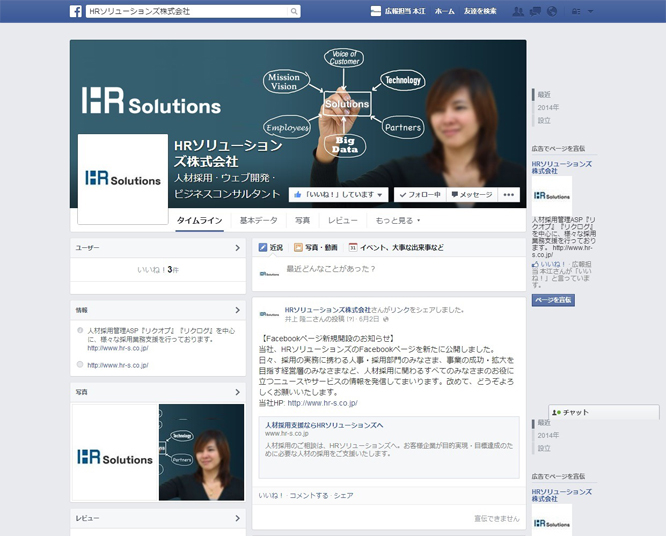This screenshot has height=536, width=666.
Task: Click the 6月2日 post timestamp
Action: (x=369, y=319)
